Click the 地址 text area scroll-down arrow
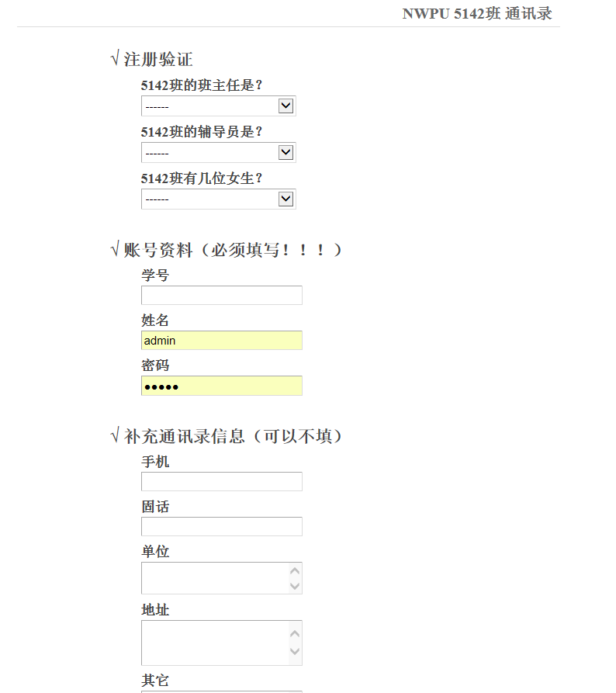Viewport: 616px width, 693px height. (x=295, y=653)
